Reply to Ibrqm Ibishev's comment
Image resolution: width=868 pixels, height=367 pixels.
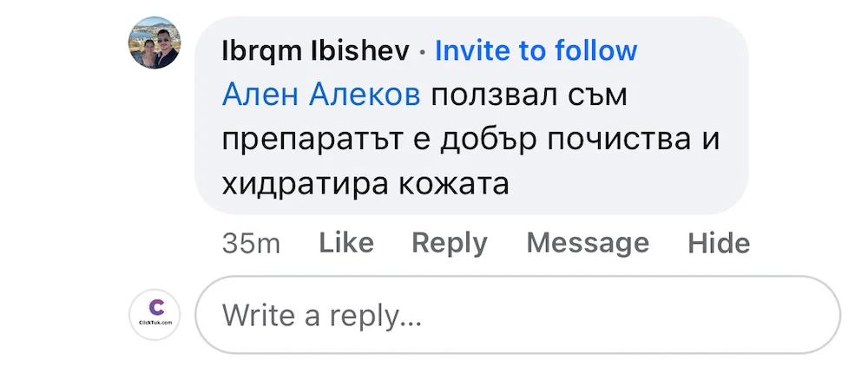[x=450, y=243]
